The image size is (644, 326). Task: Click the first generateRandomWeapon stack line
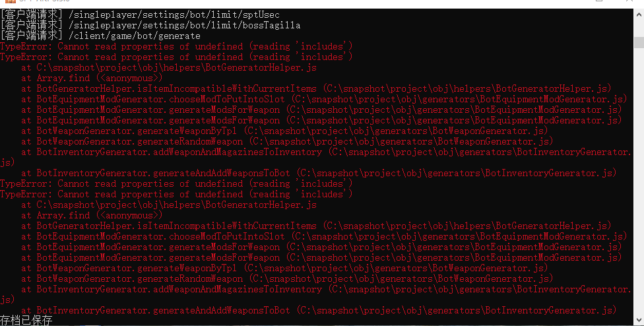(287, 142)
